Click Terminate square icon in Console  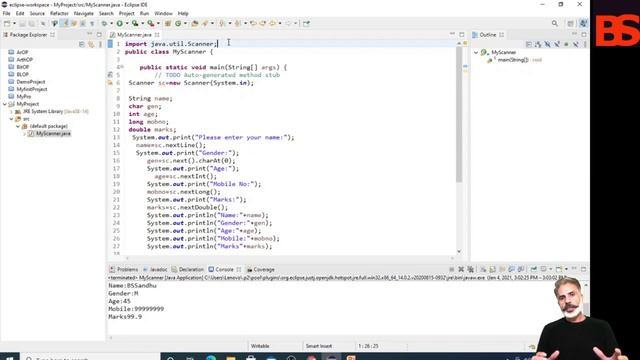[452, 269]
